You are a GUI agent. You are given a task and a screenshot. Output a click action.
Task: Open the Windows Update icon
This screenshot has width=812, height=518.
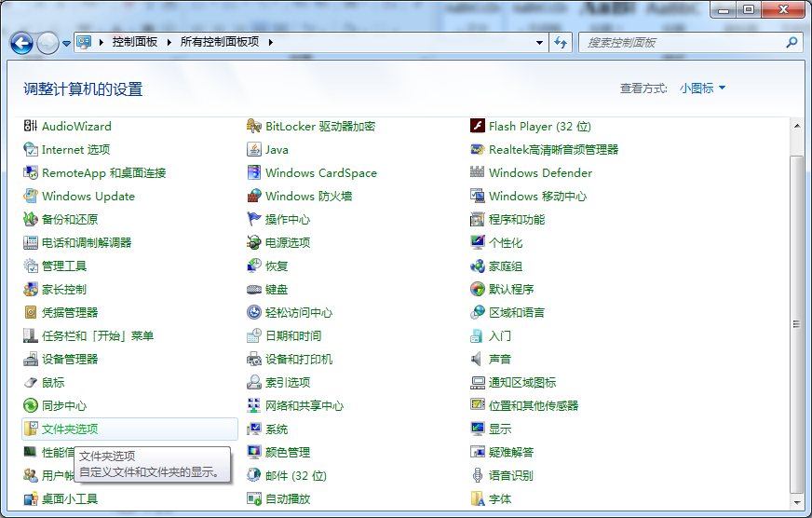31,196
